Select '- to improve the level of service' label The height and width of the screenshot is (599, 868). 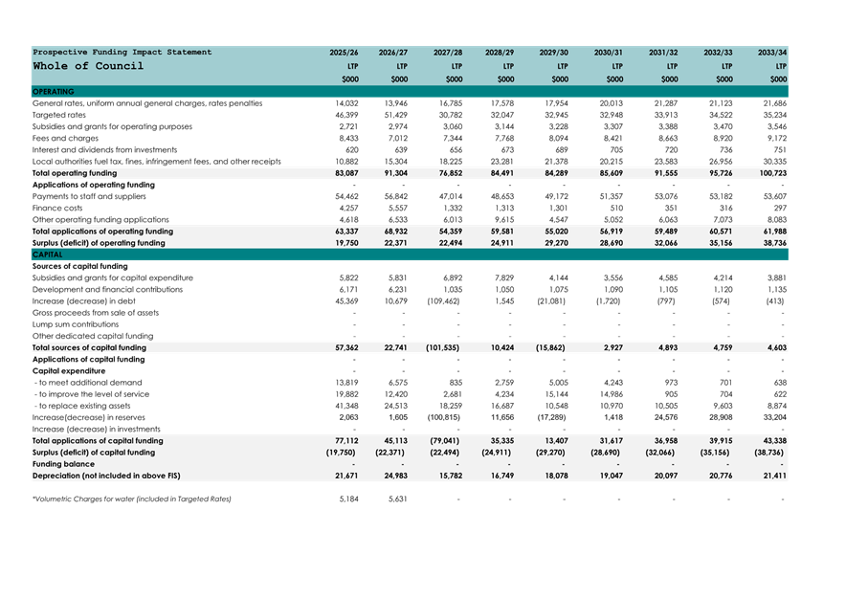click(92, 394)
